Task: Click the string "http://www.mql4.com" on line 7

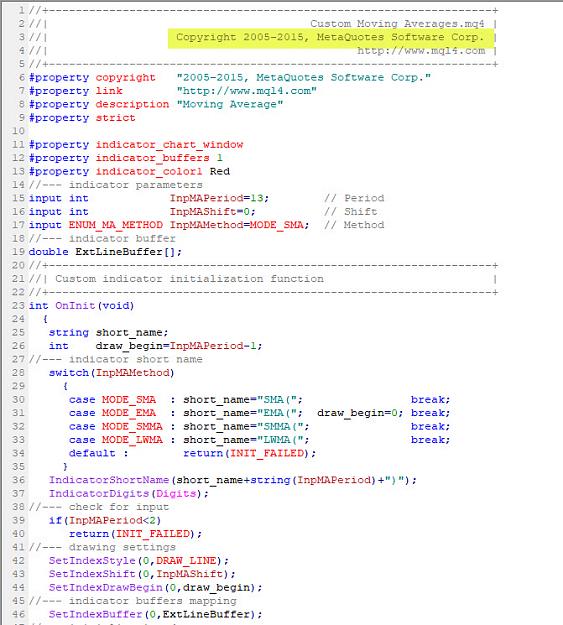Action: [x=247, y=91]
